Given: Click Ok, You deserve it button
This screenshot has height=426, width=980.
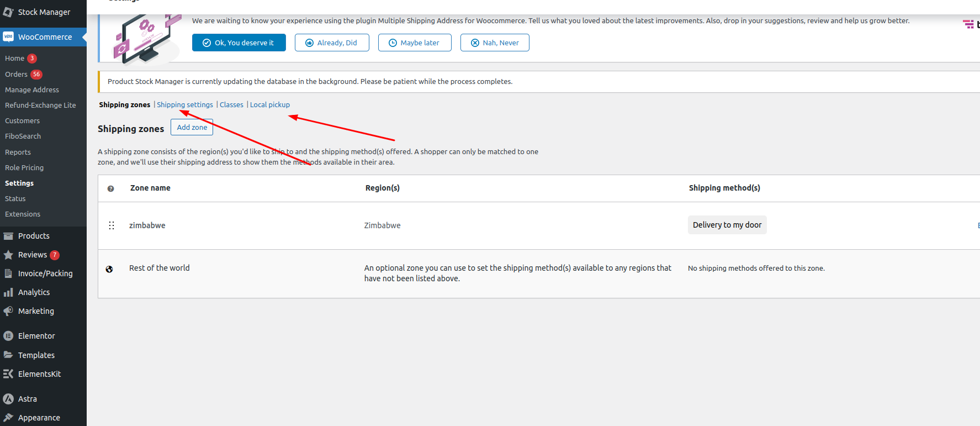Looking at the screenshot, I should [x=239, y=43].
